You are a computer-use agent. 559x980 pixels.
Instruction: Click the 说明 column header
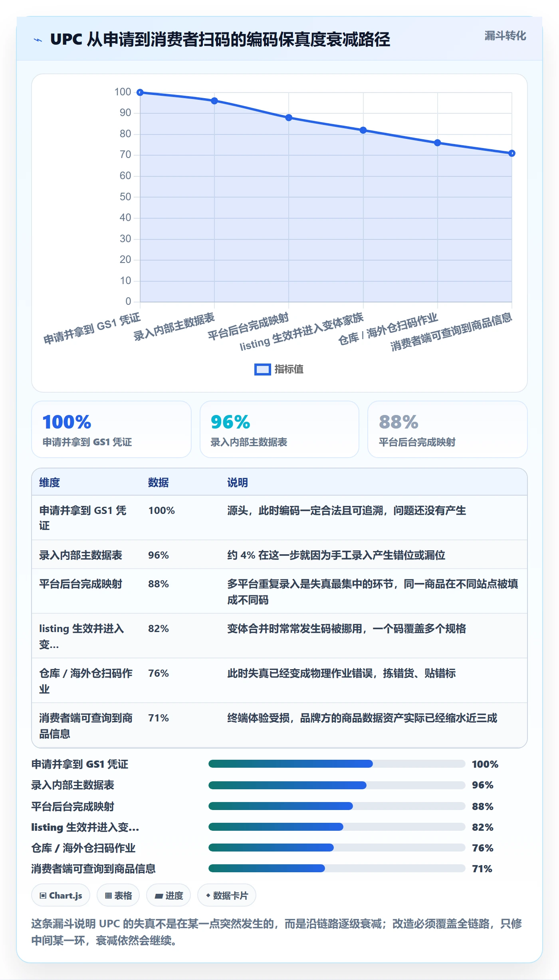(x=238, y=482)
